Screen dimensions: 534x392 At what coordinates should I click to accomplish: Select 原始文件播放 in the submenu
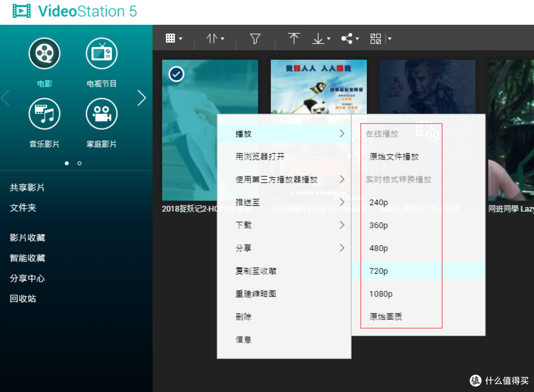[418, 156]
